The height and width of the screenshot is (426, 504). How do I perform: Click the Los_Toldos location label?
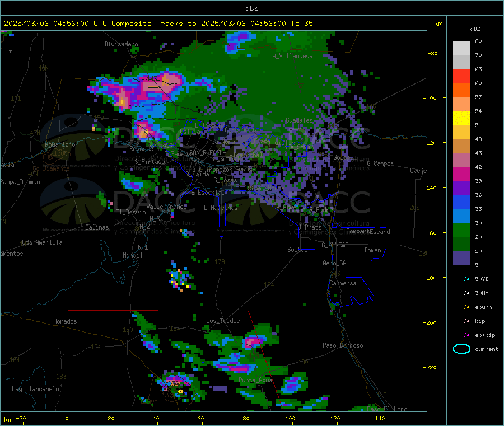pyautogui.click(x=223, y=321)
